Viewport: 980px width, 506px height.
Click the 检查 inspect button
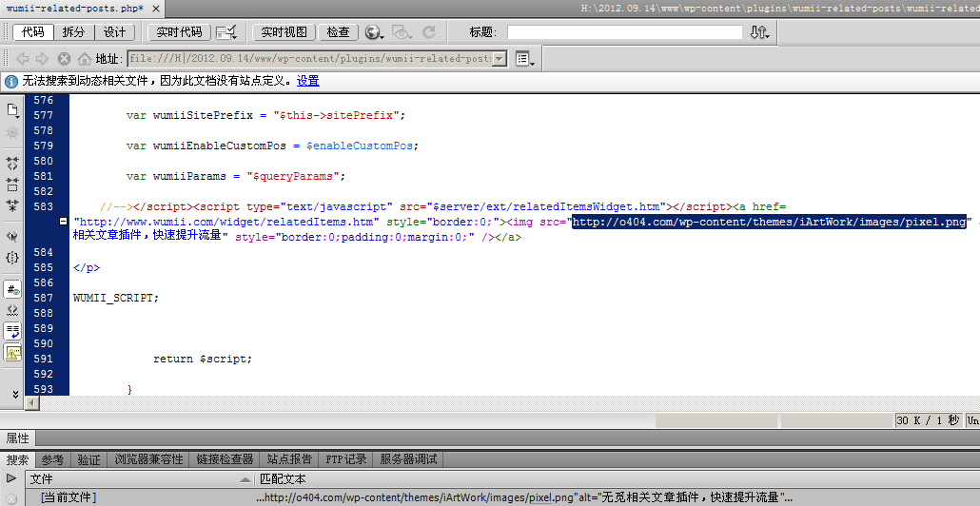pyautogui.click(x=338, y=31)
